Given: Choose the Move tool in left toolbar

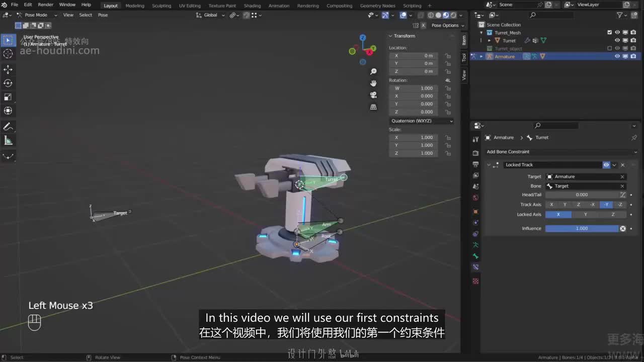Looking at the screenshot, I should coord(8,69).
